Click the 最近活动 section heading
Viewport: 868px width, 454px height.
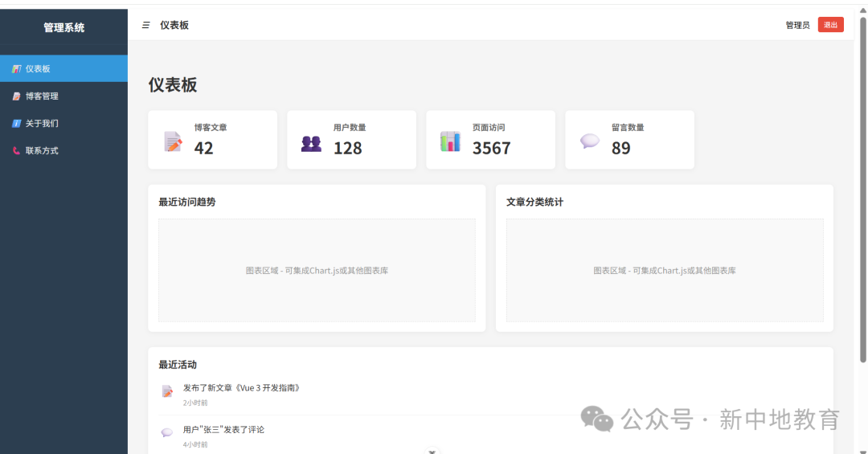(178, 364)
